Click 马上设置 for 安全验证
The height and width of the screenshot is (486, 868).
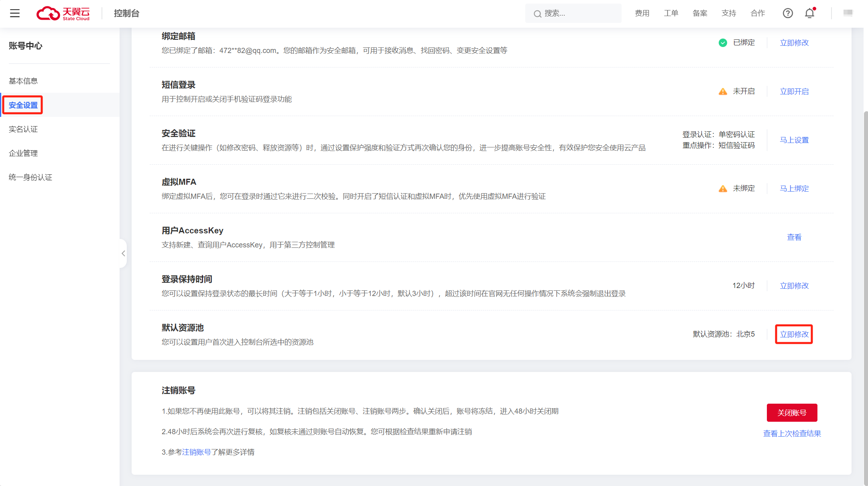coord(794,140)
